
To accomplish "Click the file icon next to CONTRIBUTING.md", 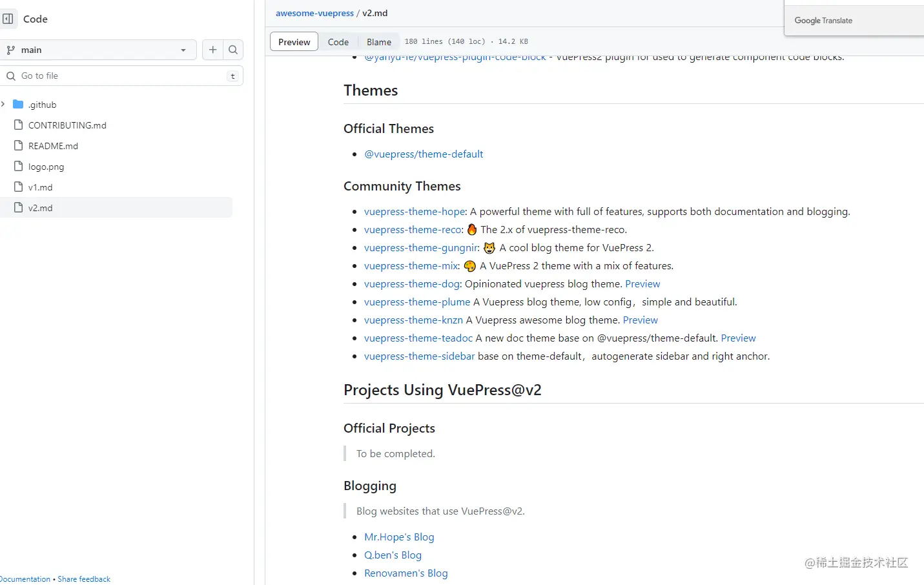I will tap(19, 125).
